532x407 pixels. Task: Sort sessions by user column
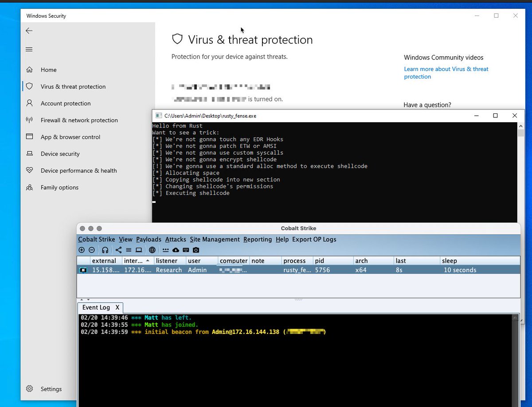[x=202, y=261]
